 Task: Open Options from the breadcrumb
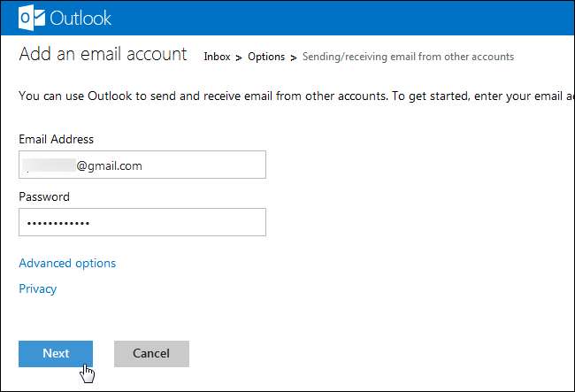click(x=266, y=57)
